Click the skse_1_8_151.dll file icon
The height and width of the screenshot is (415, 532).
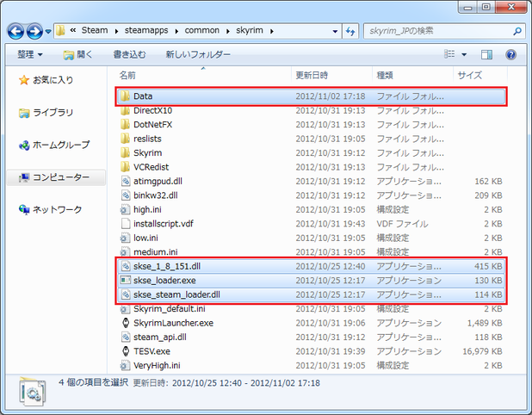(126, 266)
